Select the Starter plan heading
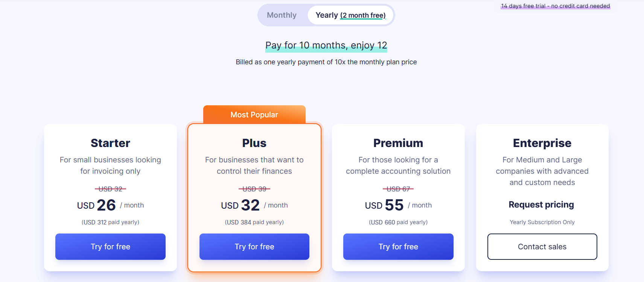Screen dimensions: 644x282 pos(110,143)
